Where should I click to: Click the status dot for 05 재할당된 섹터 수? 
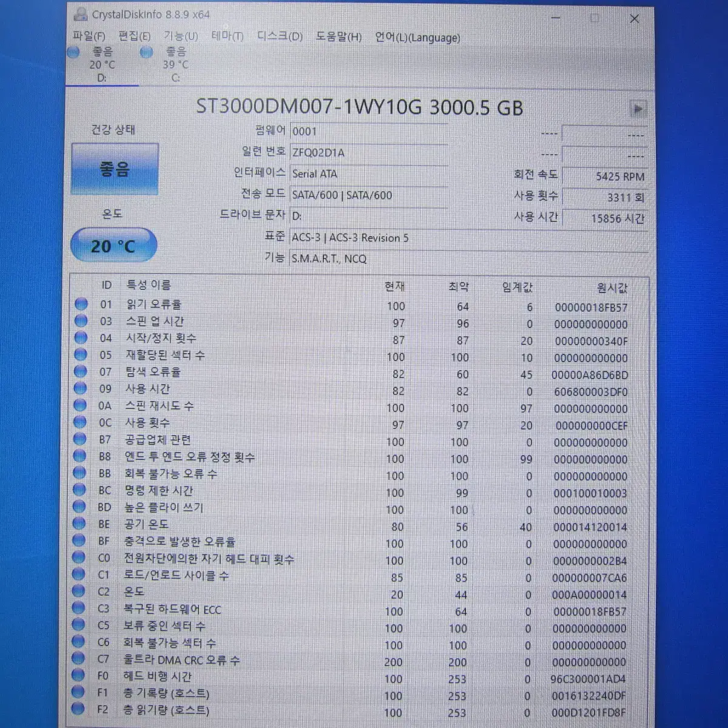coord(81,355)
